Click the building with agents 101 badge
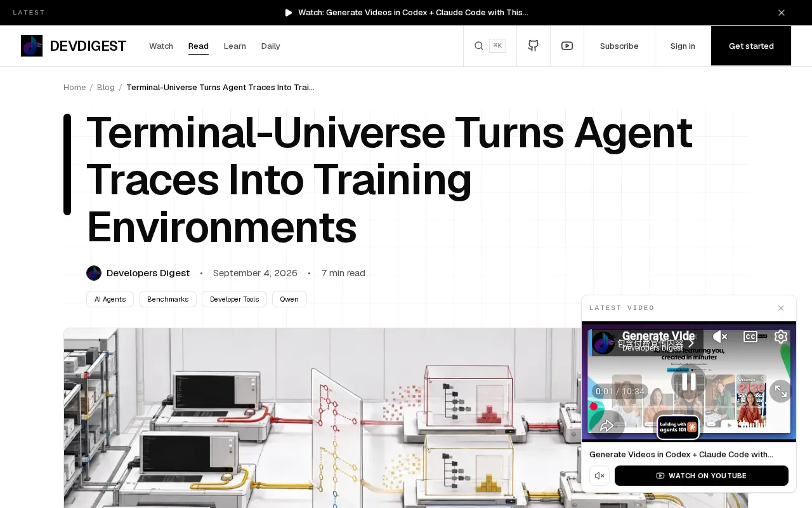The image size is (812, 508). click(x=678, y=427)
